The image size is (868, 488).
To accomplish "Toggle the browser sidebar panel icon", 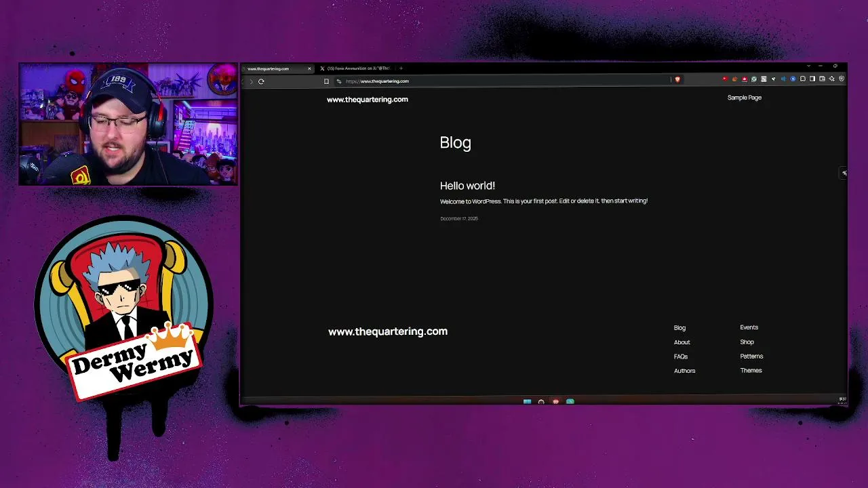I will [x=812, y=79].
